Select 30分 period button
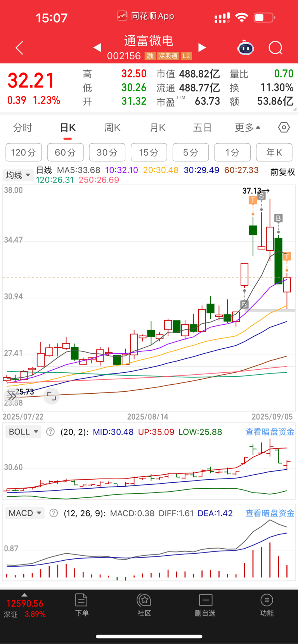 point(107,152)
